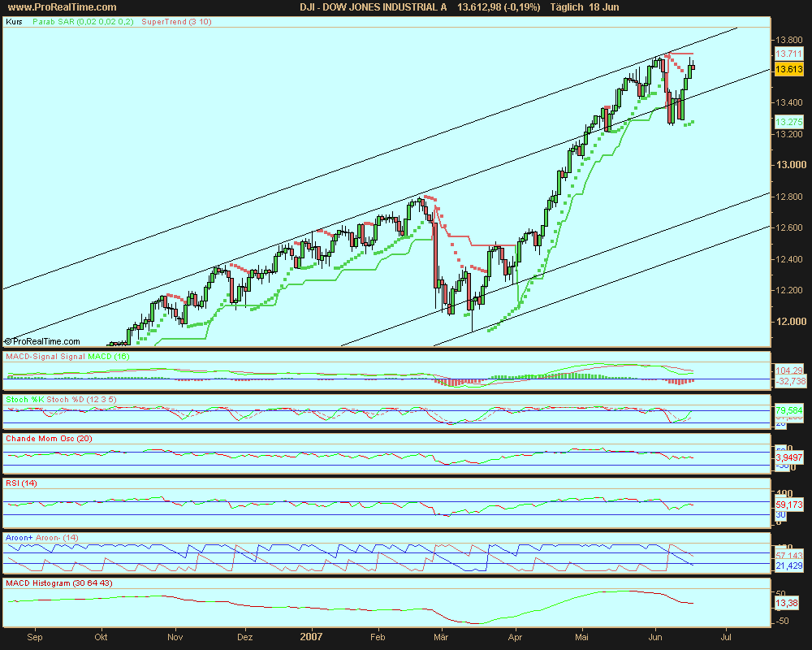Click the 12.600 price axis label
The width and height of the screenshot is (812, 650).
click(789, 227)
